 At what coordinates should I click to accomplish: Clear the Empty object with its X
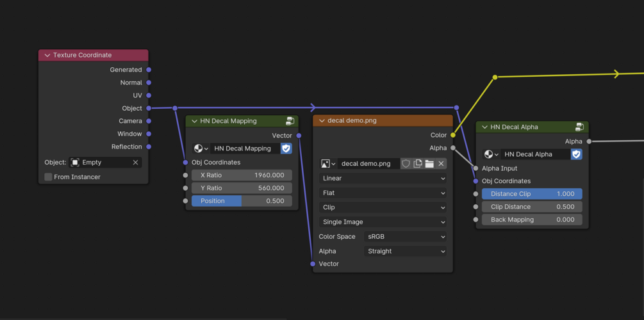[136, 163]
